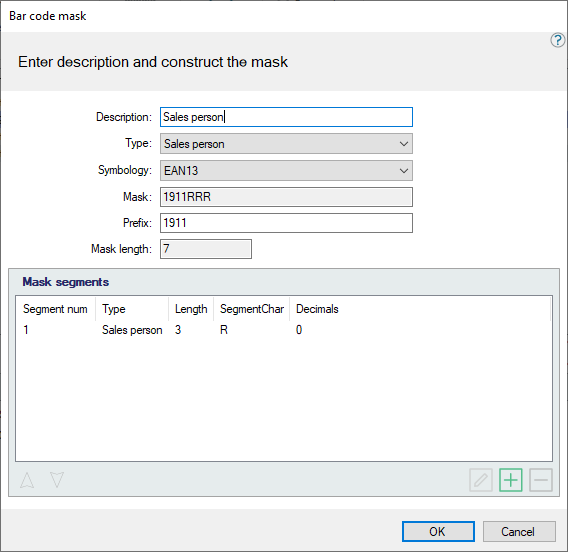Cancel the bar code mask dialog
568x552 pixels.
click(x=519, y=531)
